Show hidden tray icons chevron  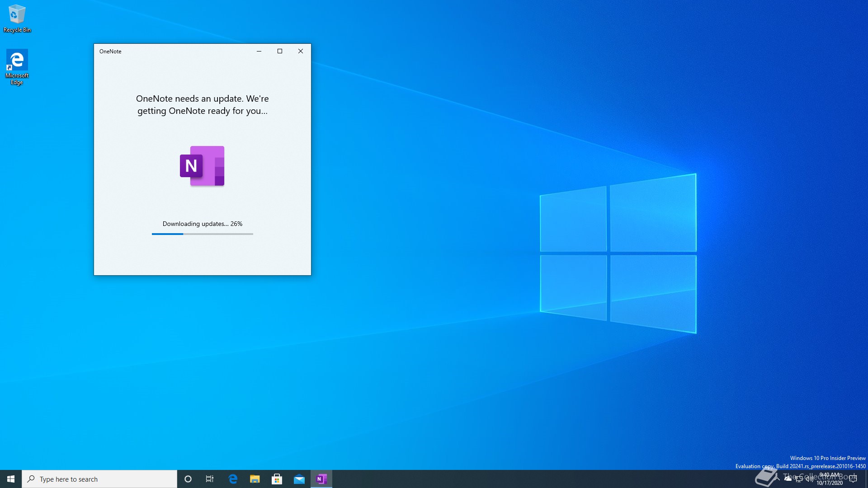click(x=777, y=479)
